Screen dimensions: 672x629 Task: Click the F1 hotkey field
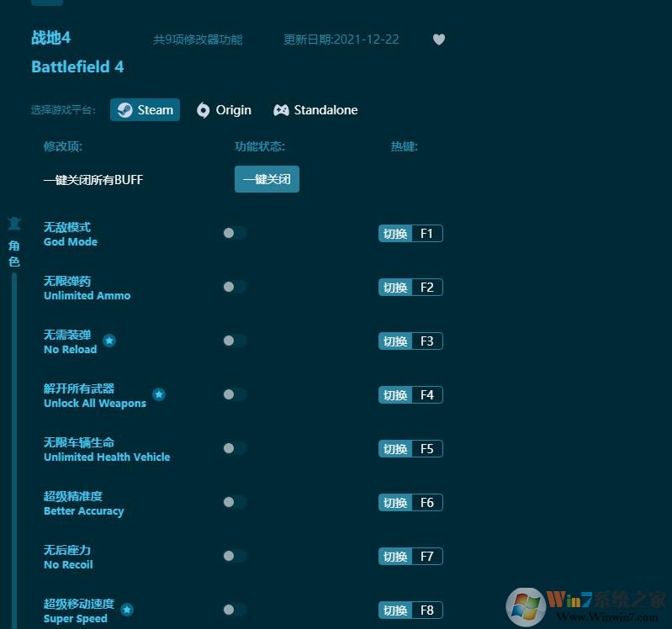[x=427, y=234]
